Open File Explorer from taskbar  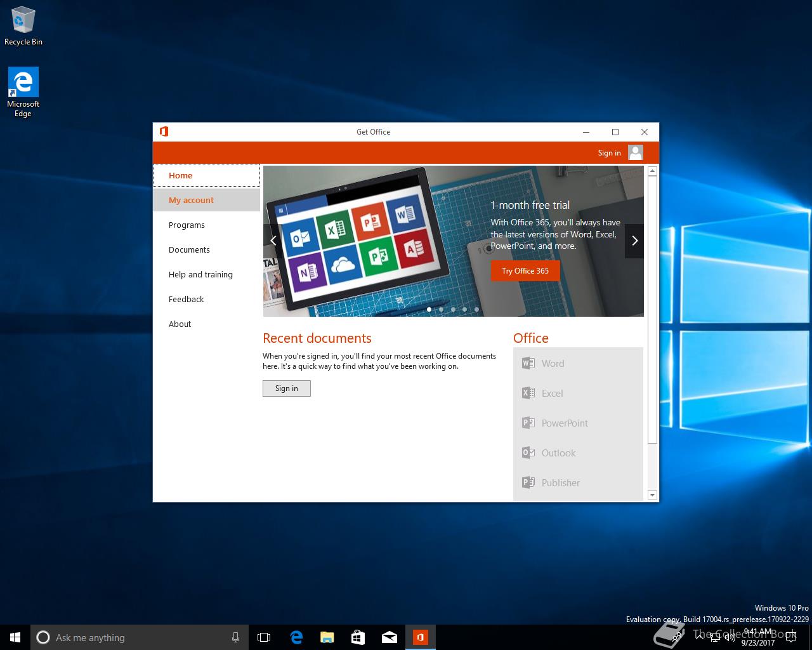327,637
